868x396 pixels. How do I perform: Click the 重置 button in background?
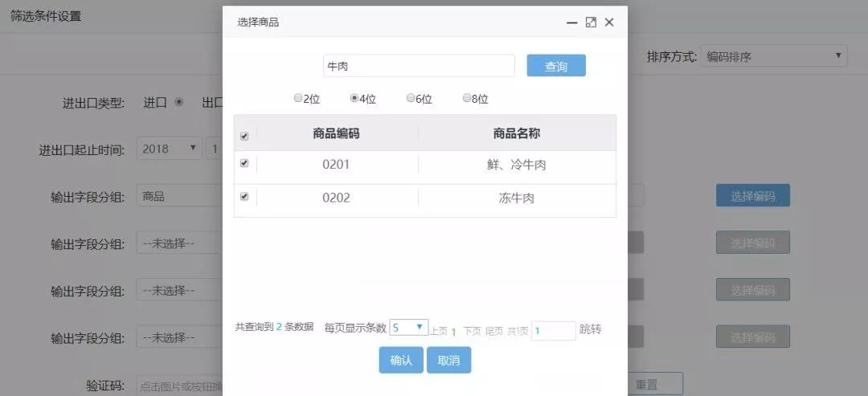click(656, 385)
